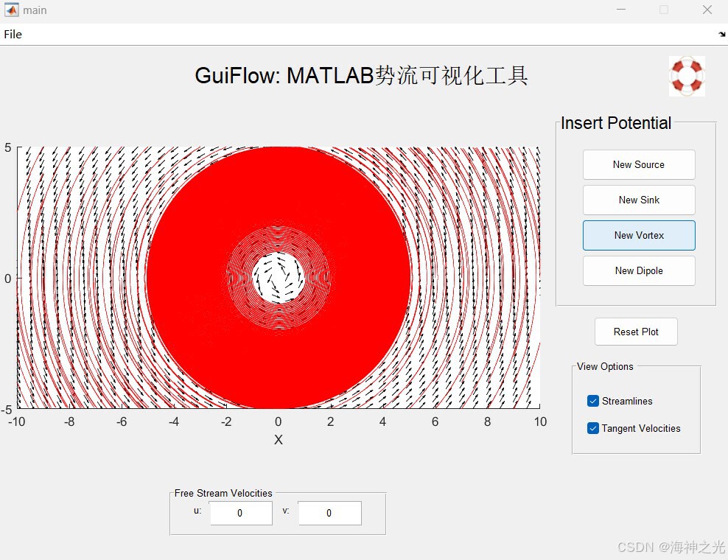Close the main window
This screenshot has height=560, width=728.
tap(707, 10)
